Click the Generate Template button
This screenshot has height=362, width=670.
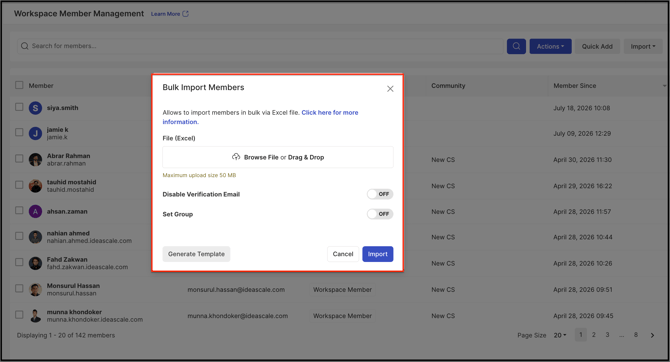click(x=196, y=254)
